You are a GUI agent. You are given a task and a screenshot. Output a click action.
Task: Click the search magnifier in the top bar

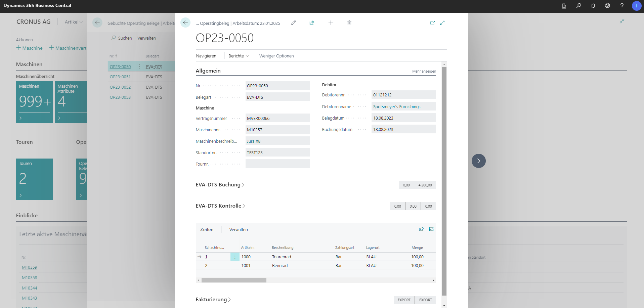[578, 6]
